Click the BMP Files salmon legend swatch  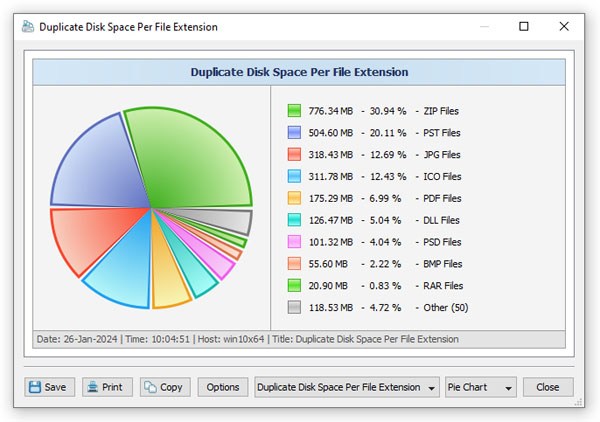tap(294, 263)
